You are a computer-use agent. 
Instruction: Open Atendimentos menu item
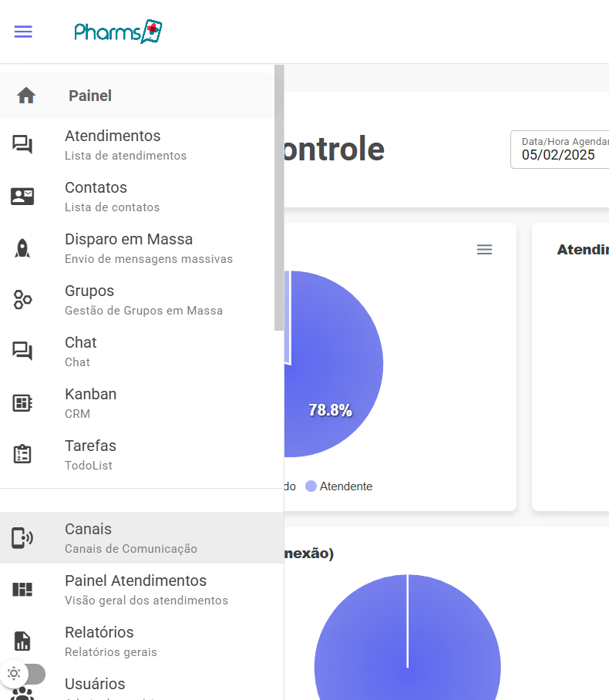(137, 145)
